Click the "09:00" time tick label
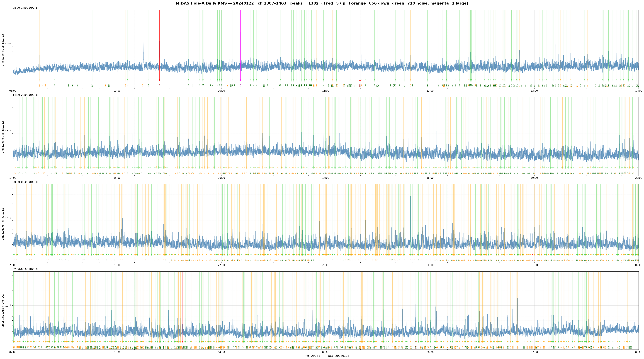The width and height of the screenshot is (644, 359). (117, 91)
